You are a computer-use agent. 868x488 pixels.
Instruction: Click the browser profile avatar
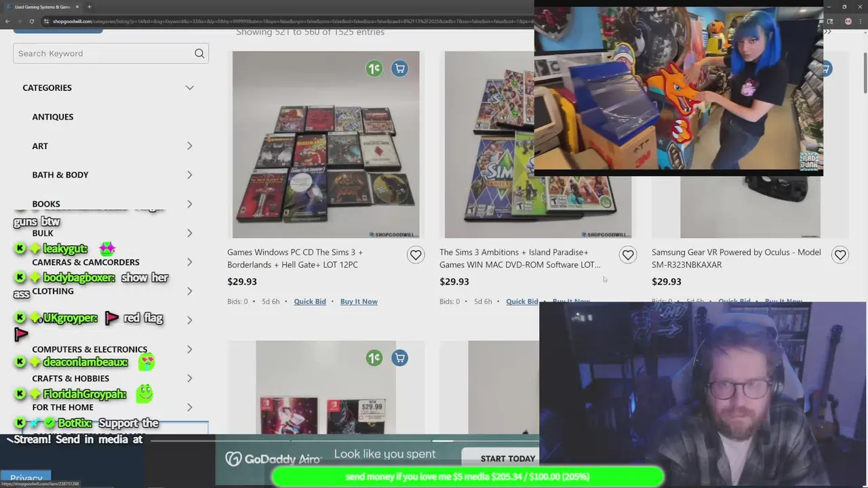(x=848, y=21)
